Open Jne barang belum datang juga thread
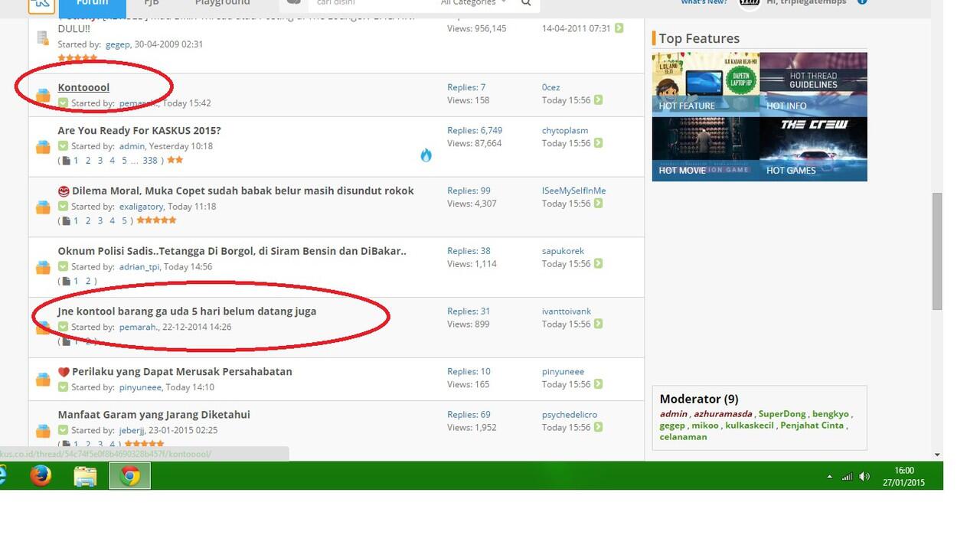Screen dimensions: 980x551 coord(187,311)
